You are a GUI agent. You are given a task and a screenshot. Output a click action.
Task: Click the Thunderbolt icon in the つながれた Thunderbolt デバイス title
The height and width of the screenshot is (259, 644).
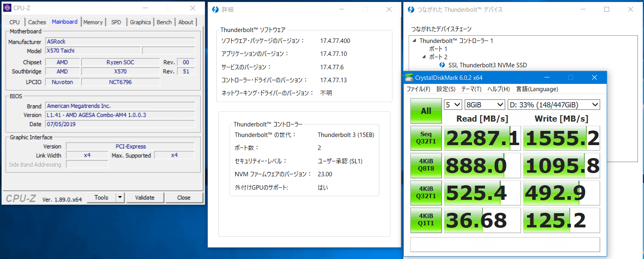[x=411, y=9]
